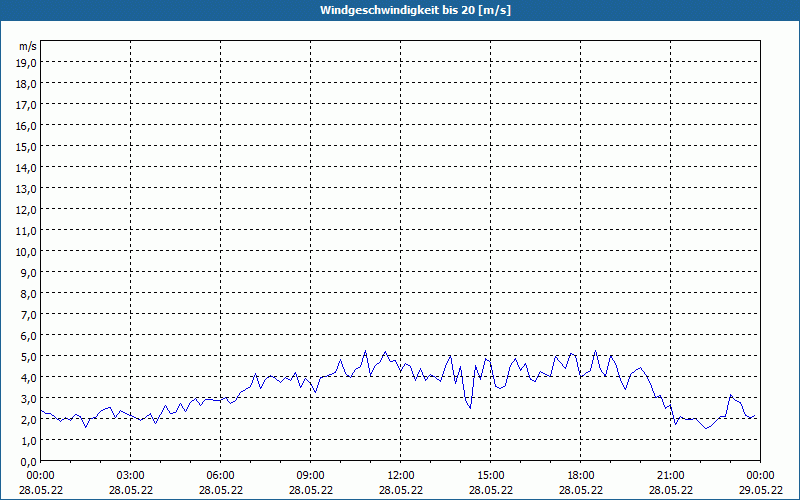Click the '4,0' y-axis label
This screenshot has height=500, width=800.
(x=29, y=378)
